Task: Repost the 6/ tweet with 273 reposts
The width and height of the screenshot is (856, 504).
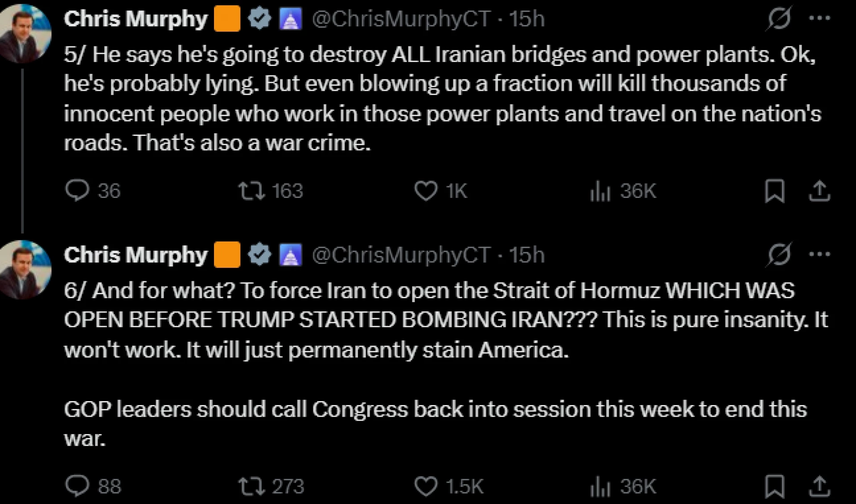Action: [x=252, y=486]
